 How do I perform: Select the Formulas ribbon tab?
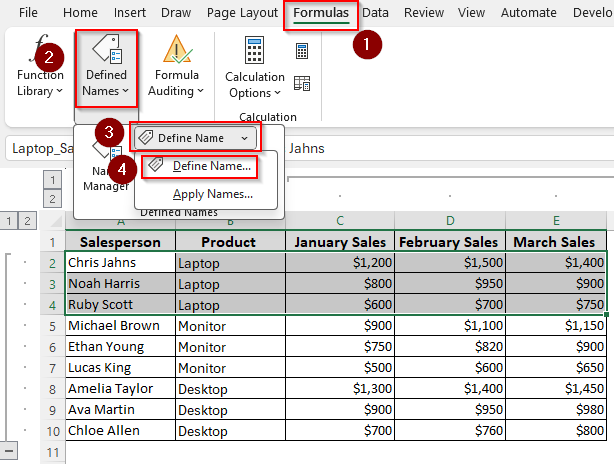[321, 13]
